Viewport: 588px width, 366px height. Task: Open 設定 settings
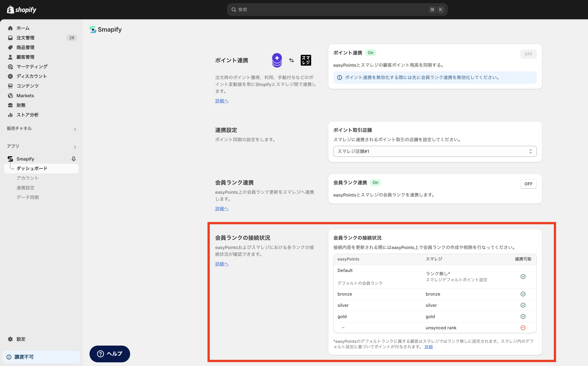point(21,339)
